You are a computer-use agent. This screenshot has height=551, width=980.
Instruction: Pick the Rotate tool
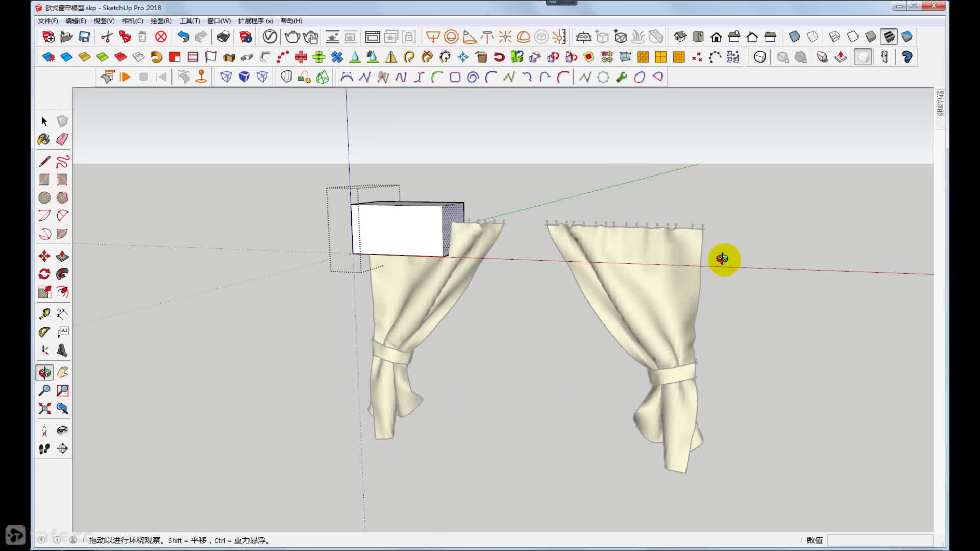point(44,274)
